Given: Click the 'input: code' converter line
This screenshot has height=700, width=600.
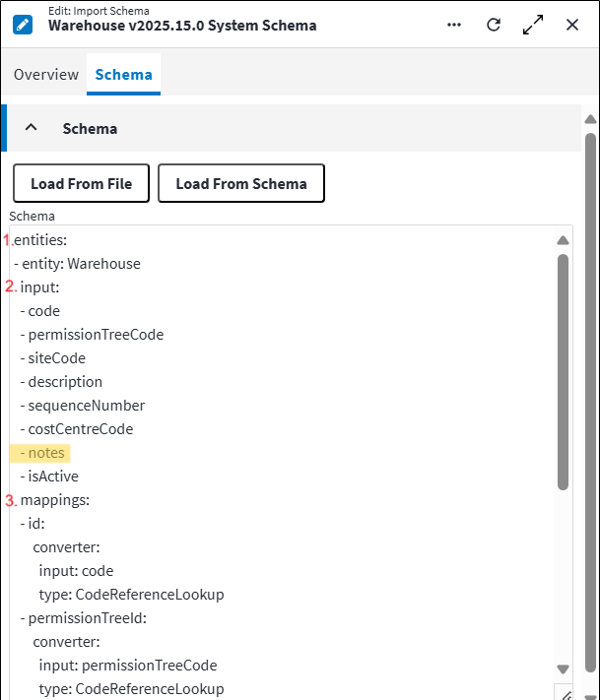Looking at the screenshot, I should point(77,571).
